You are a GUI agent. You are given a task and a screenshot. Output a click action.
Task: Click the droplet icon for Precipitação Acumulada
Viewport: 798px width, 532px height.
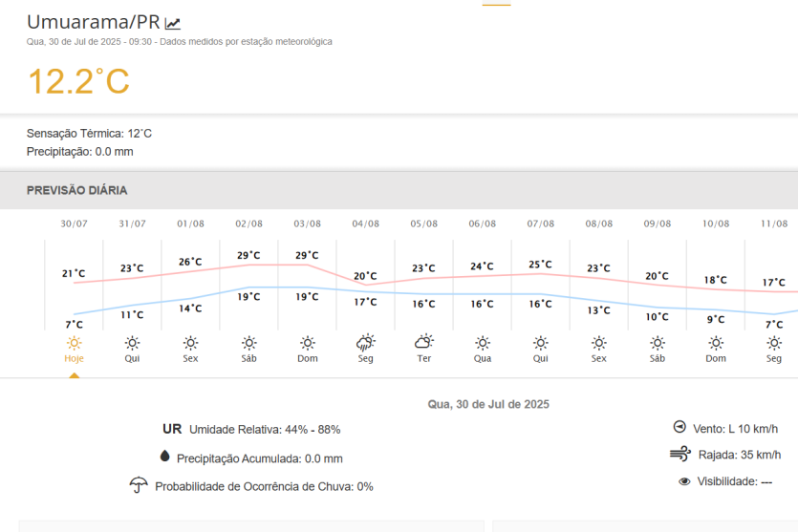point(164,457)
